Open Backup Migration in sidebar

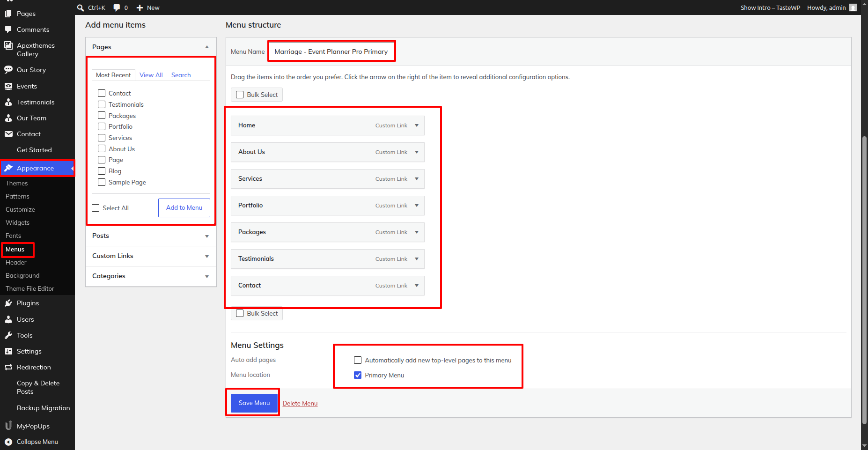click(x=44, y=408)
